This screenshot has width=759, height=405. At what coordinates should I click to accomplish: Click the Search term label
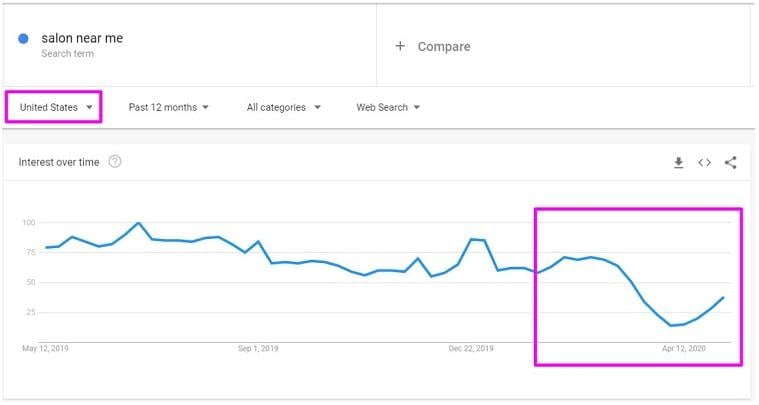pos(67,54)
